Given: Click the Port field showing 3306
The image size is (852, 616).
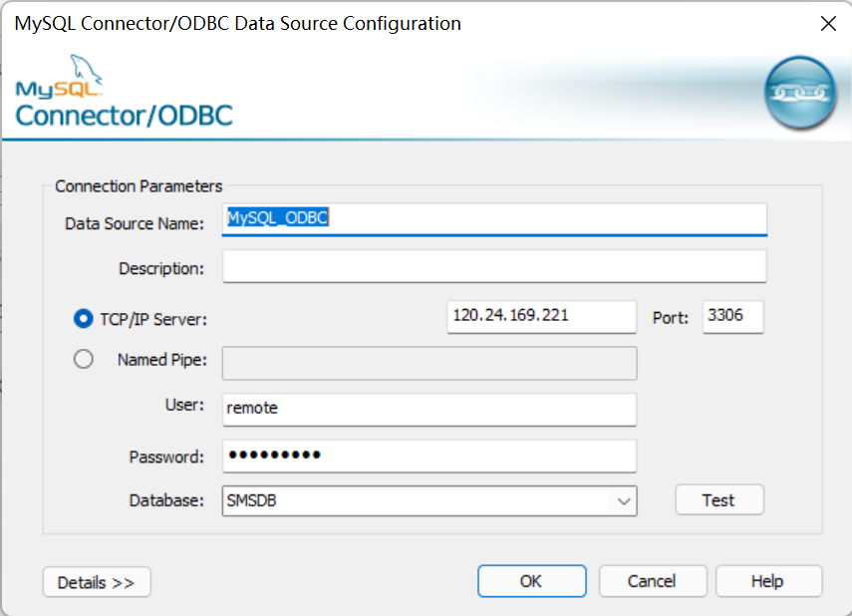Looking at the screenshot, I should point(733,316).
